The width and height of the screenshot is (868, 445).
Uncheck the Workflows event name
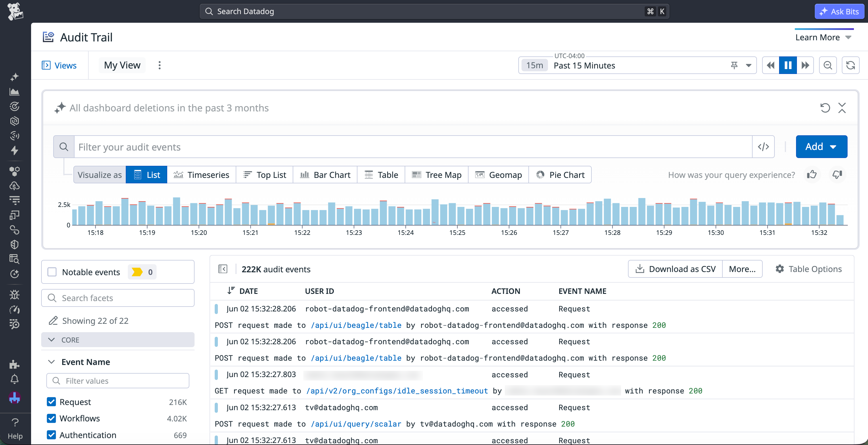tap(52, 418)
